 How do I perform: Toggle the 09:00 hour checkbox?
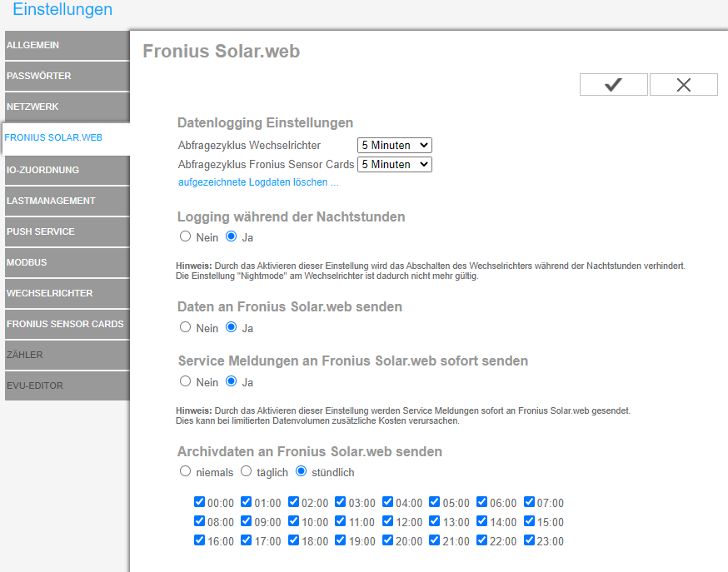point(247,521)
